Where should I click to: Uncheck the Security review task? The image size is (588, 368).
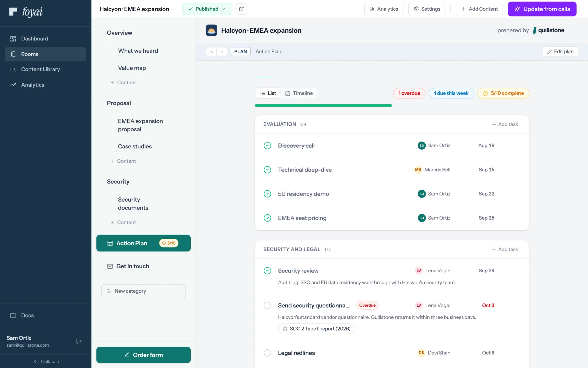coord(267,271)
